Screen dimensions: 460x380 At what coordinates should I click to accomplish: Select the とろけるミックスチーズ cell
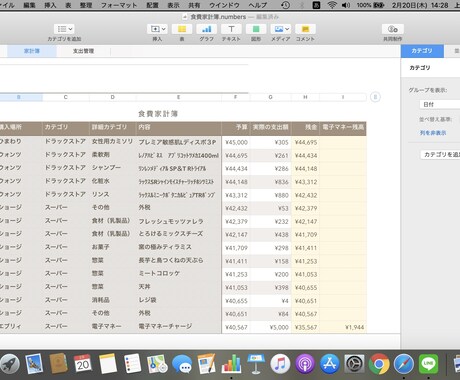coord(179,234)
